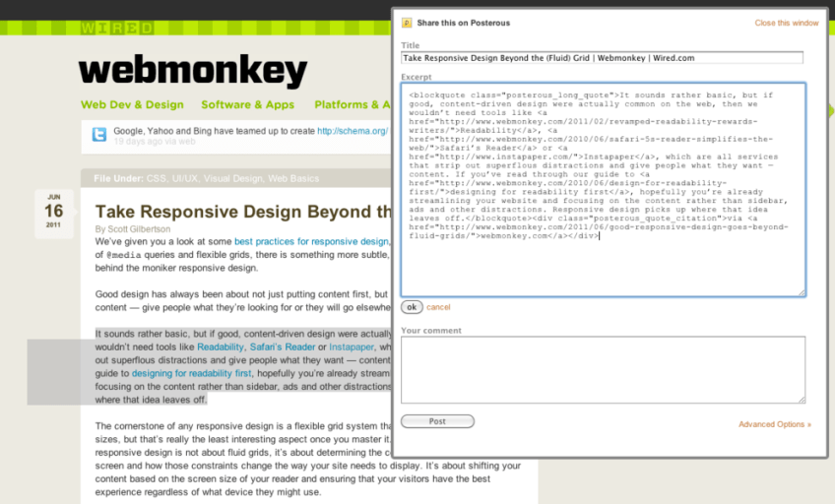835x504 pixels.
Task: Close this window link in dialog
Action: [x=786, y=22]
